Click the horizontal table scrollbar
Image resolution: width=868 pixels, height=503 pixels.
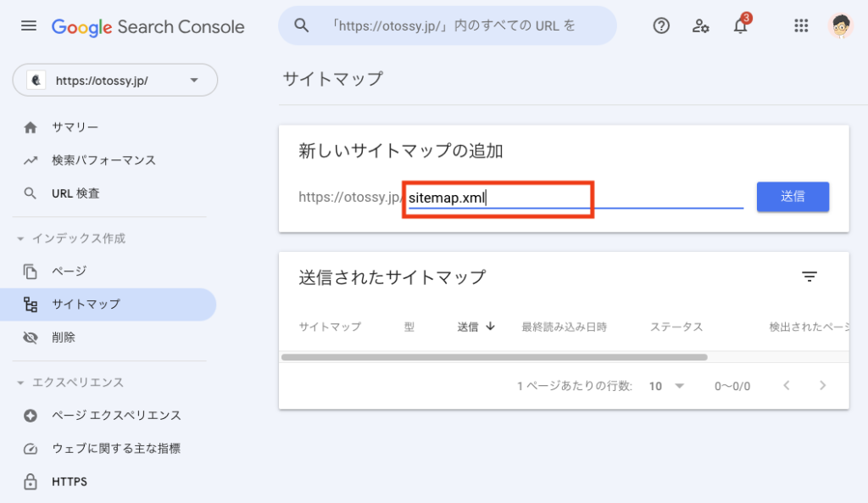493,357
